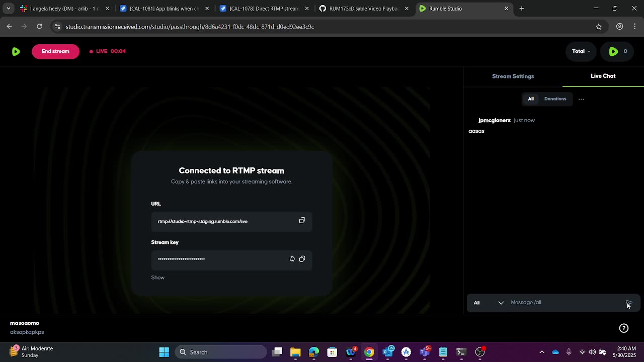The image size is (644, 362).
Task: Click the stream title masoaomo
Action: (25, 323)
